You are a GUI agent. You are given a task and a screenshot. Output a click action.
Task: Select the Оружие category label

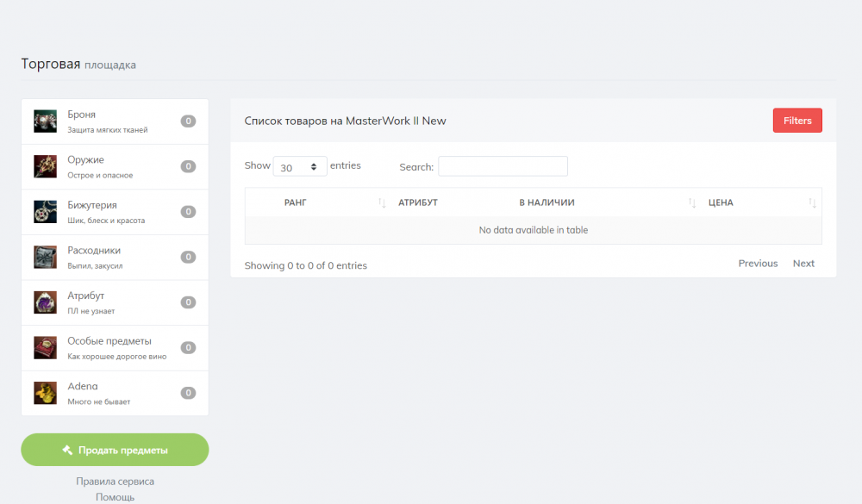[86, 160]
